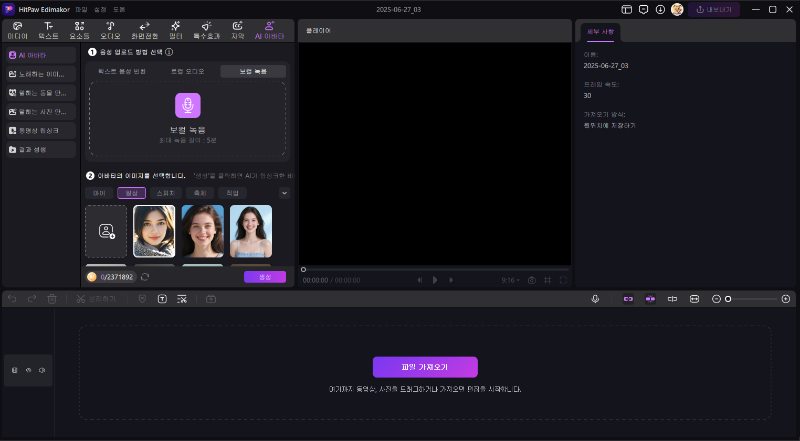Open the Transitions tab

144,31
